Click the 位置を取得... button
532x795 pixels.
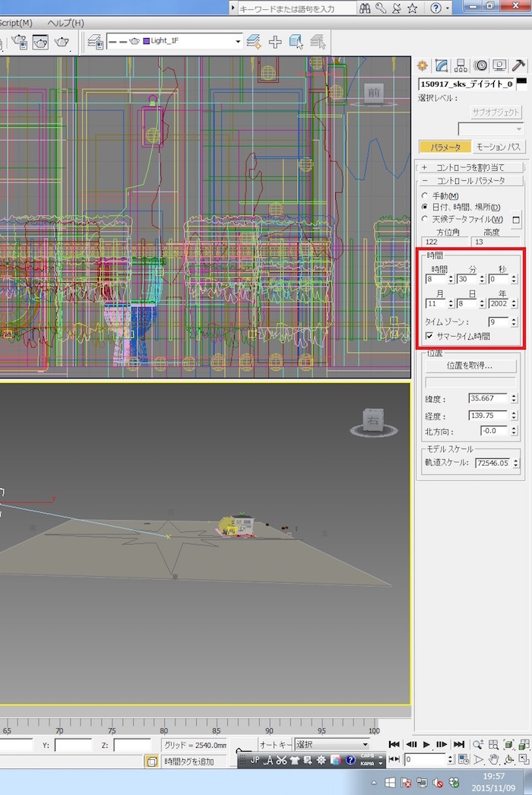click(469, 366)
